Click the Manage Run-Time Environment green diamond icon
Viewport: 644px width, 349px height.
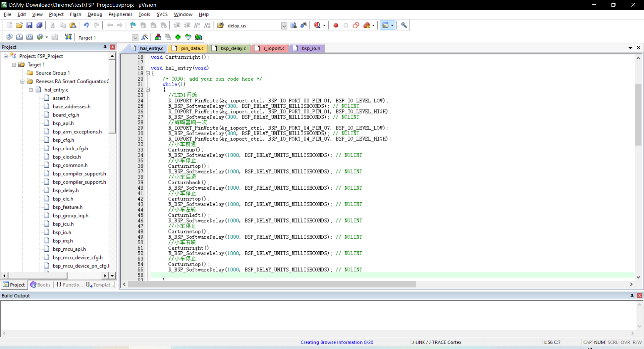178,37
